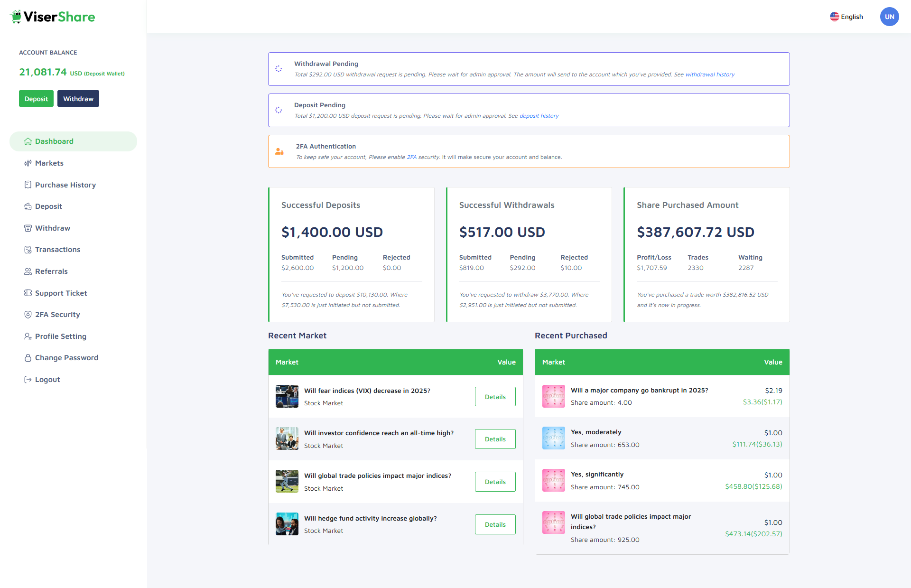Screen dimensions: 911x588
Task: Click the ViserShare logo
Action: [52, 17]
